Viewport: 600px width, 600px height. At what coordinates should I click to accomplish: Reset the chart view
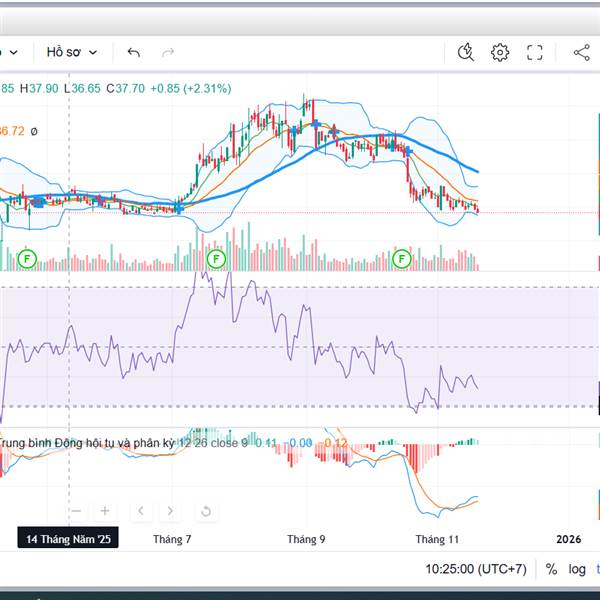pyautogui.click(x=205, y=511)
